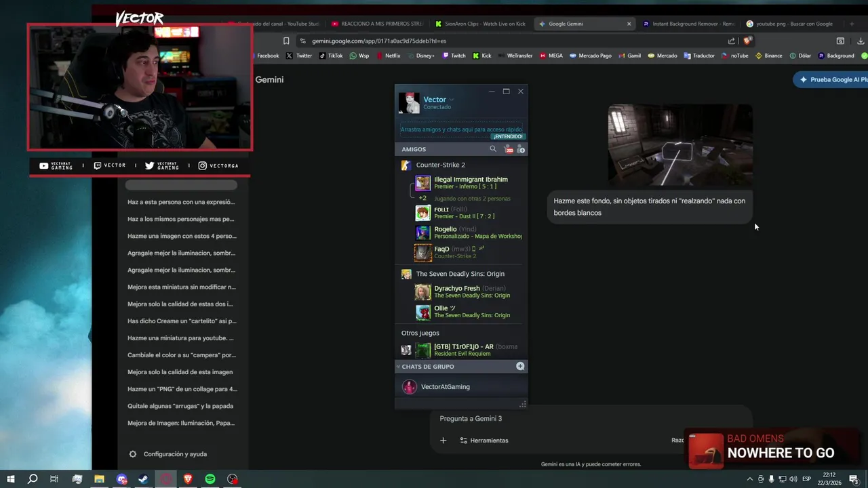Click Vector's Steam profile avatar
The height and width of the screenshot is (488, 868).
[x=409, y=103]
